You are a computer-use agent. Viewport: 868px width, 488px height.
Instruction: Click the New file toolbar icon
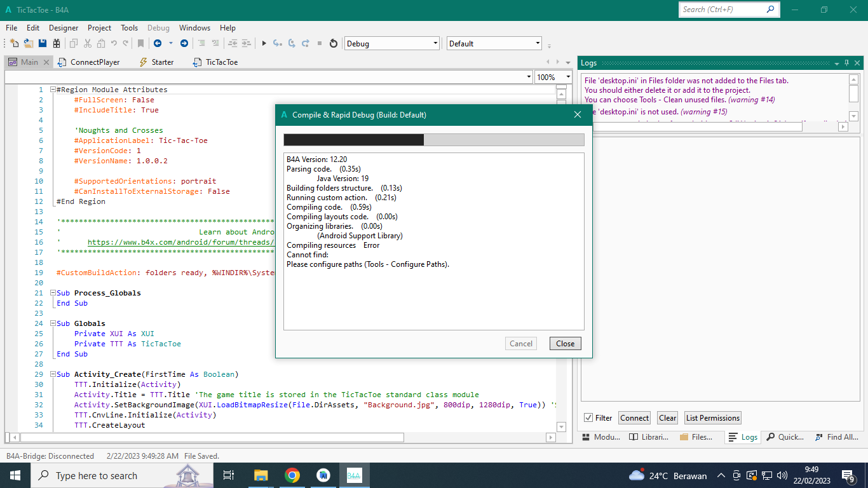pyautogui.click(x=14, y=43)
